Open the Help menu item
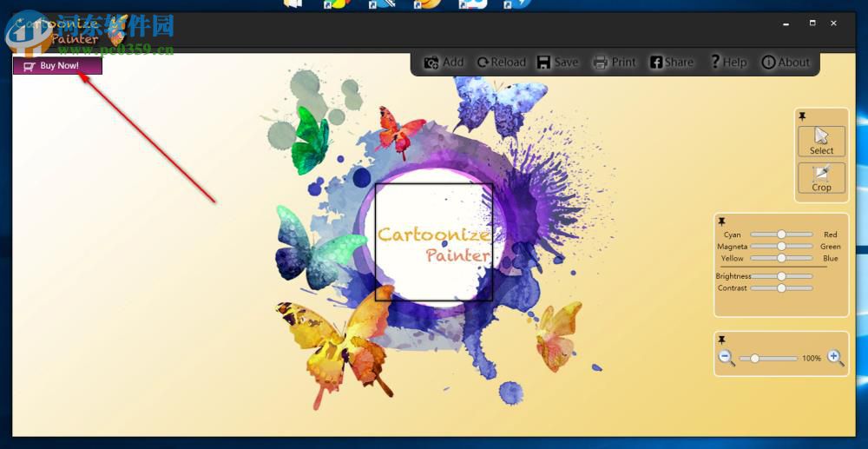 tap(728, 63)
